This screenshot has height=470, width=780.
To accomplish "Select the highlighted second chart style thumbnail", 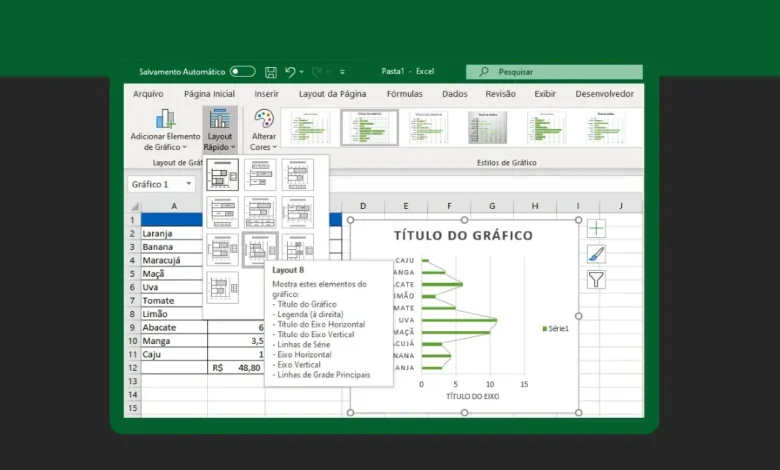I will tap(370, 128).
